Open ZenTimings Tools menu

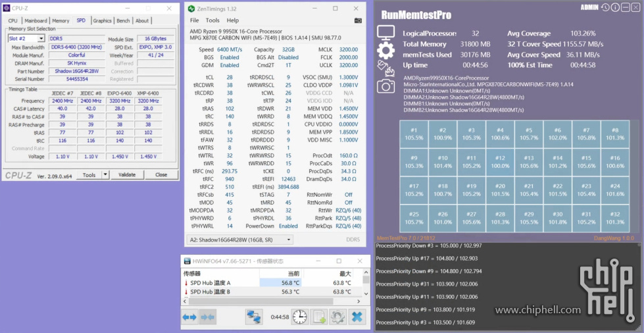(212, 20)
